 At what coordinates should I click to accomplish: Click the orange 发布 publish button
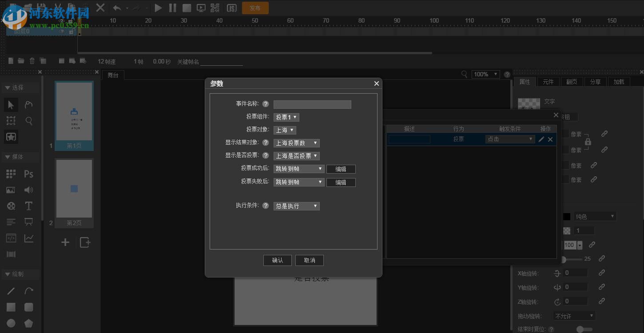[255, 8]
